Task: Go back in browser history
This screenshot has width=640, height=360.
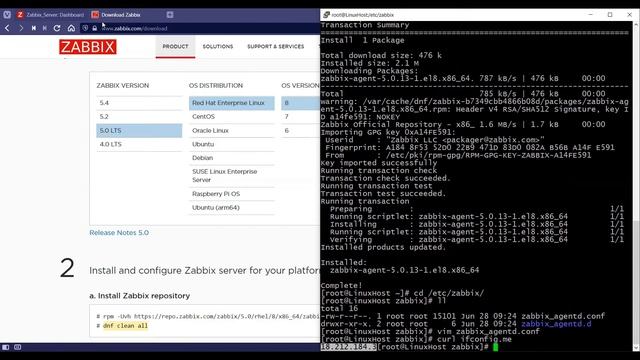Action: click(7, 28)
